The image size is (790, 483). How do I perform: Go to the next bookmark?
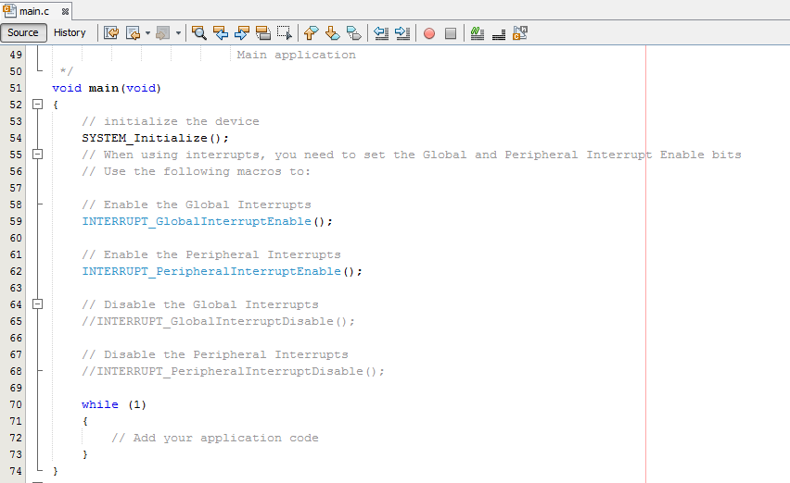[332, 33]
